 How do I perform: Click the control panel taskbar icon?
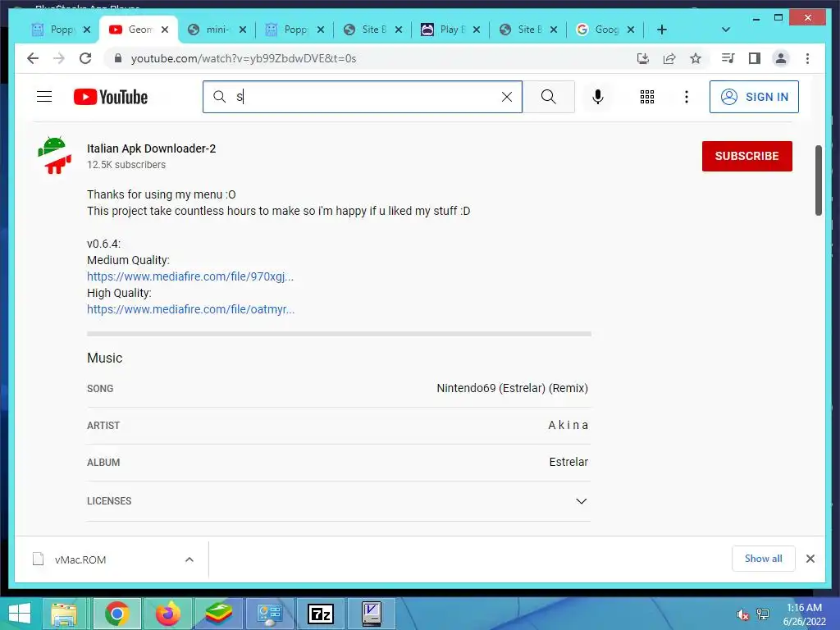[269, 614]
